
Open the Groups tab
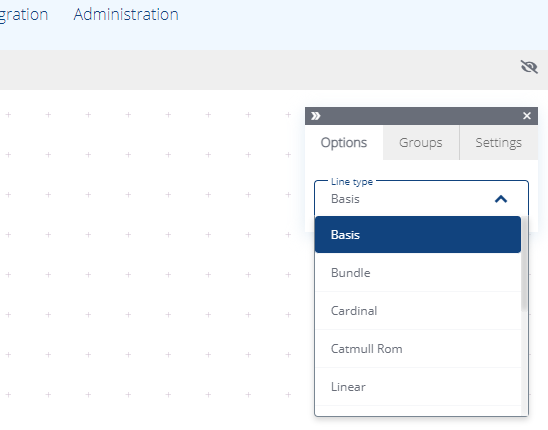point(421,143)
